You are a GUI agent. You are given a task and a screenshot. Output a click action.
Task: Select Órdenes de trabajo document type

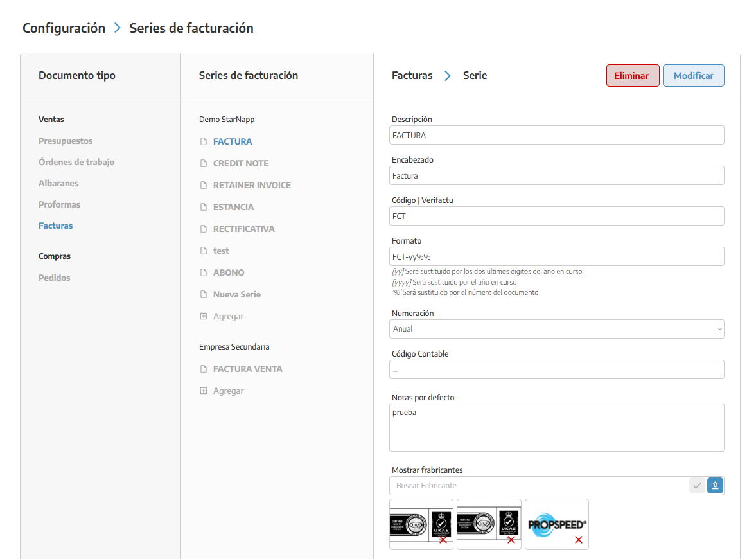click(x=76, y=162)
